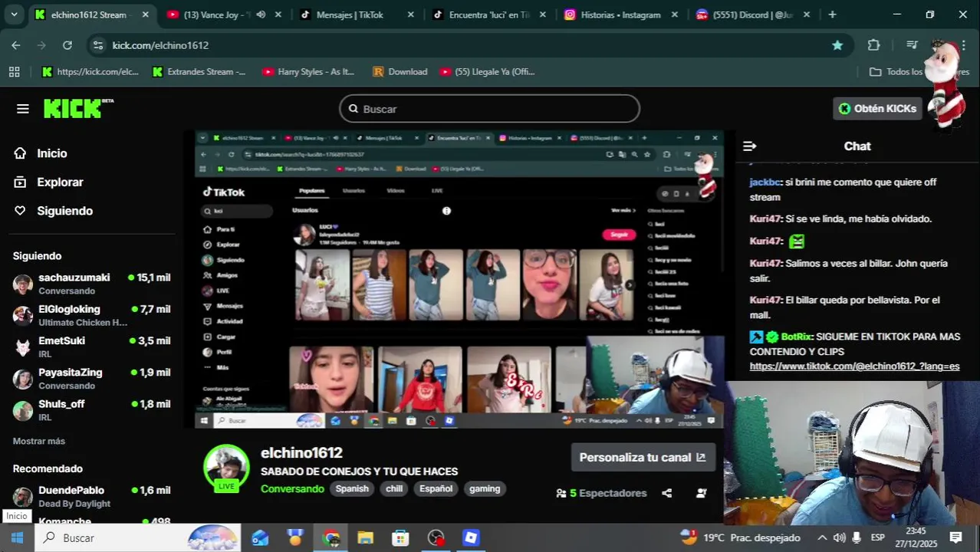Open Extrandes Stream bookmark
The width and height of the screenshot is (980, 552).
tap(199, 71)
